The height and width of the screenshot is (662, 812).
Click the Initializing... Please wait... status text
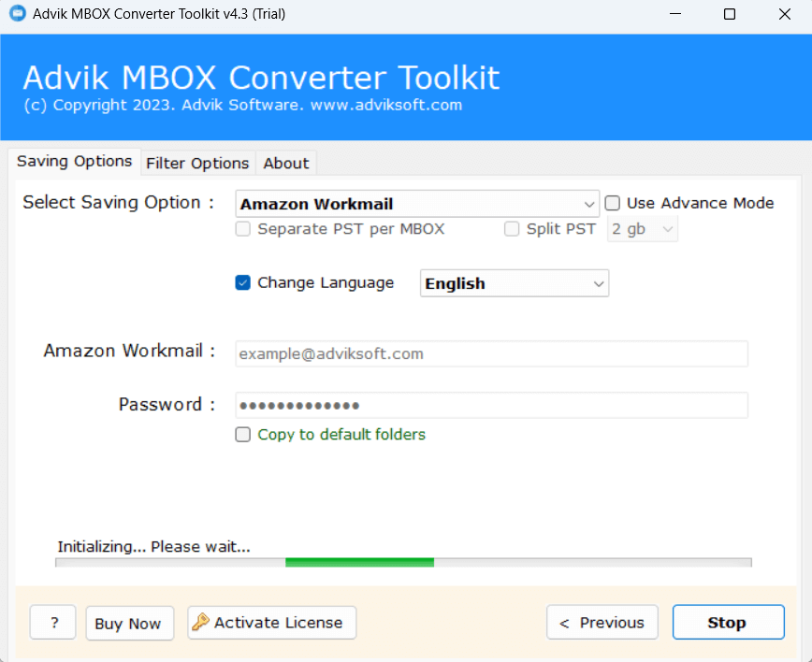153,547
